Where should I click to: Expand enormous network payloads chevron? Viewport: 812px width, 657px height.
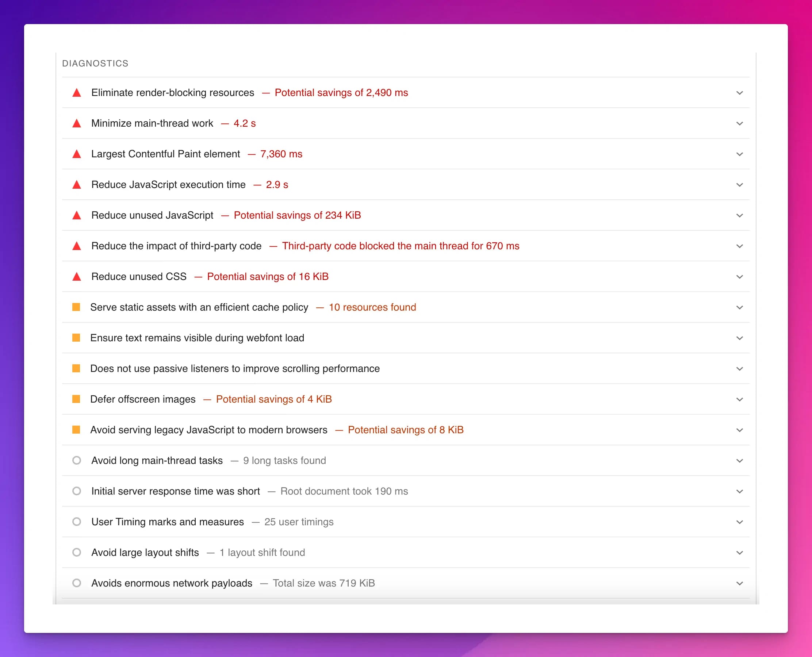(740, 584)
